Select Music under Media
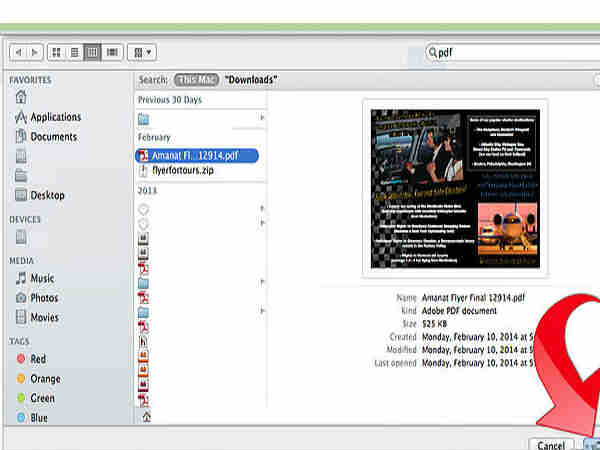Screen dimensions: 600x450 point(41,278)
